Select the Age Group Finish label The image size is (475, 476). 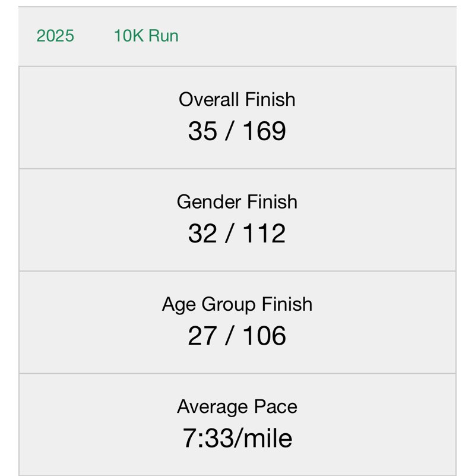click(x=237, y=304)
